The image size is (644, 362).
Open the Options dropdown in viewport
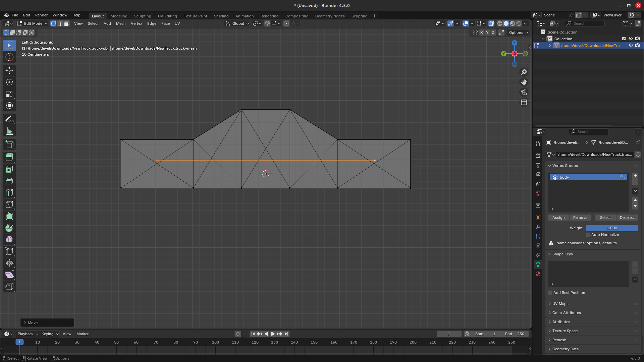(518, 33)
